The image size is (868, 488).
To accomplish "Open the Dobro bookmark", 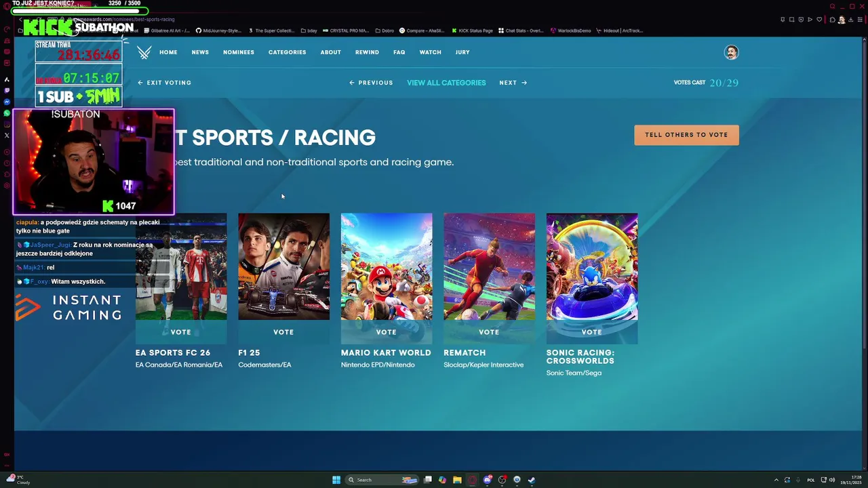I will tap(384, 30).
